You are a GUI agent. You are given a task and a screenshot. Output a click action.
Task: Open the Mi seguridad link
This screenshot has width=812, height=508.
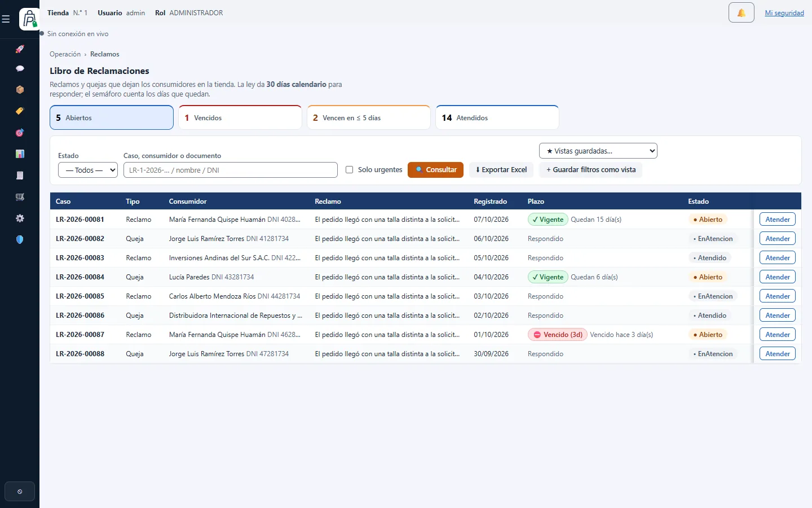[x=784, y=13]
